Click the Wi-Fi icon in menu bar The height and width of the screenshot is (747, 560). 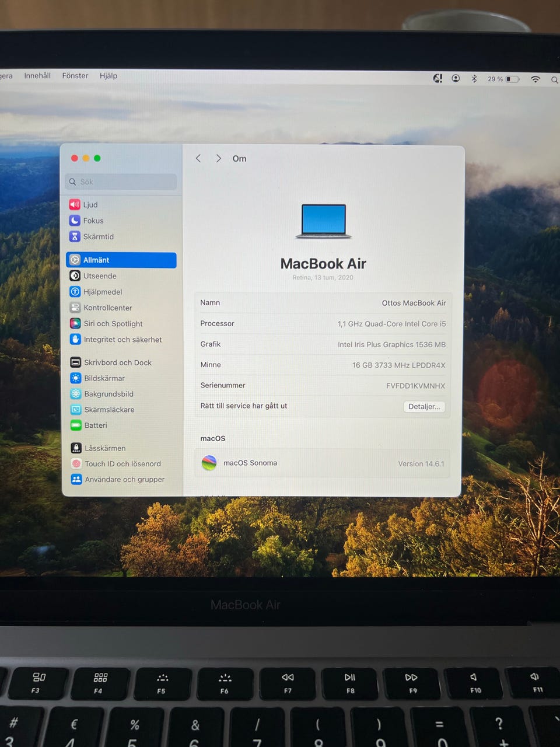click(x=535, y=79)
